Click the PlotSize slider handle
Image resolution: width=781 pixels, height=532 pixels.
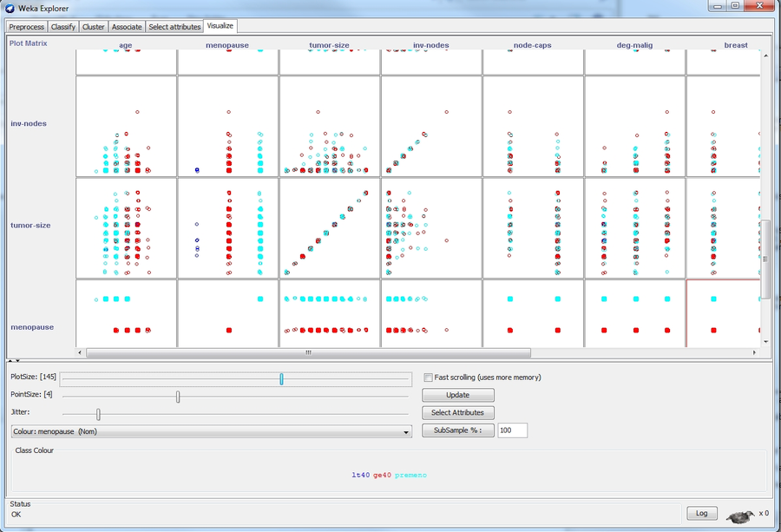(281, 379)
